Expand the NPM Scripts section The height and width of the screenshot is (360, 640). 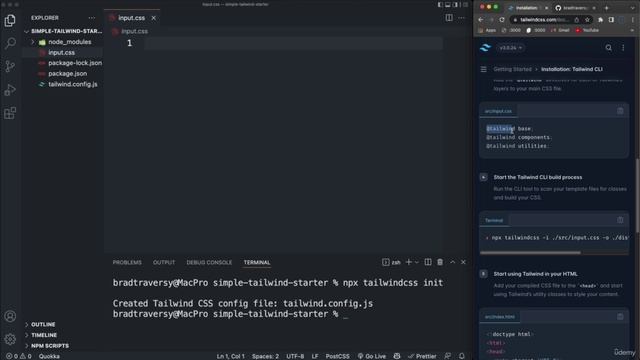(x=50, y=346)
